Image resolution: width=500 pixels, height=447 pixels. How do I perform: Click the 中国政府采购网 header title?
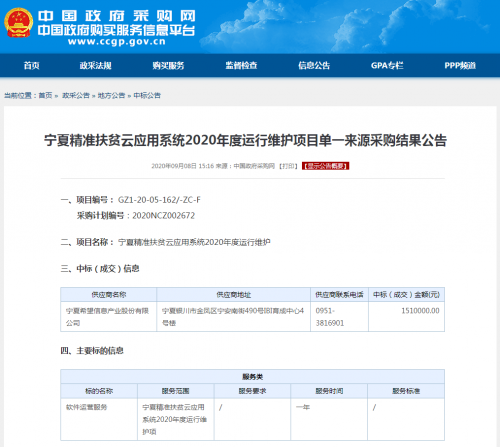click(116, 16)
